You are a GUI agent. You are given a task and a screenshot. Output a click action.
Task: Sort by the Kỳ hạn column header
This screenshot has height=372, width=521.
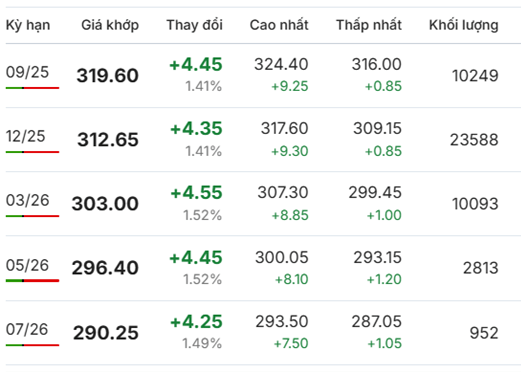28,25
